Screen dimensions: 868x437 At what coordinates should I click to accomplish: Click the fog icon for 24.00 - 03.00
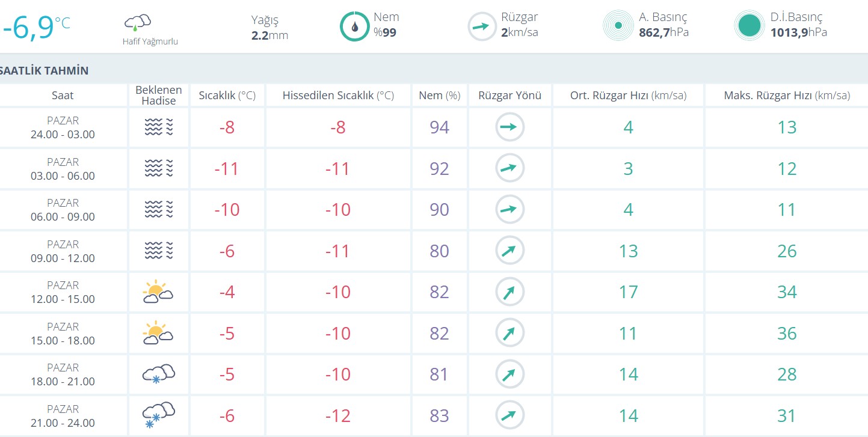[159, 127]
